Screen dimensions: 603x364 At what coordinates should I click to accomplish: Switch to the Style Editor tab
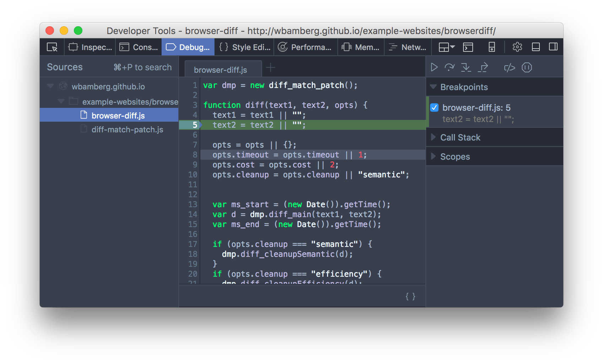[245, 47]
